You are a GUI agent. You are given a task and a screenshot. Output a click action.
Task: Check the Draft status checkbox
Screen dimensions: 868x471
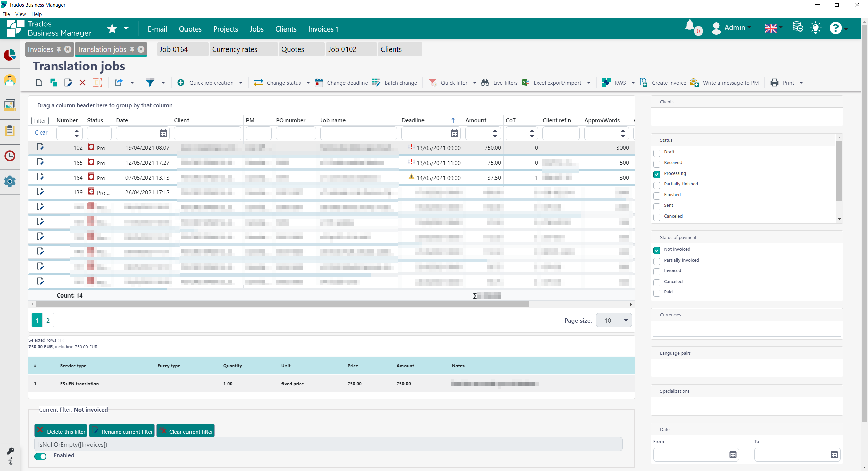click(657, 153)
